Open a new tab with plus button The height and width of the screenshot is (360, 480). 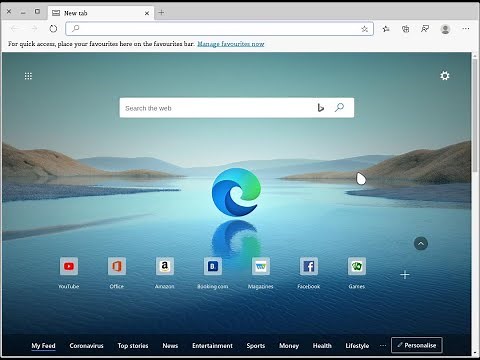161,13
